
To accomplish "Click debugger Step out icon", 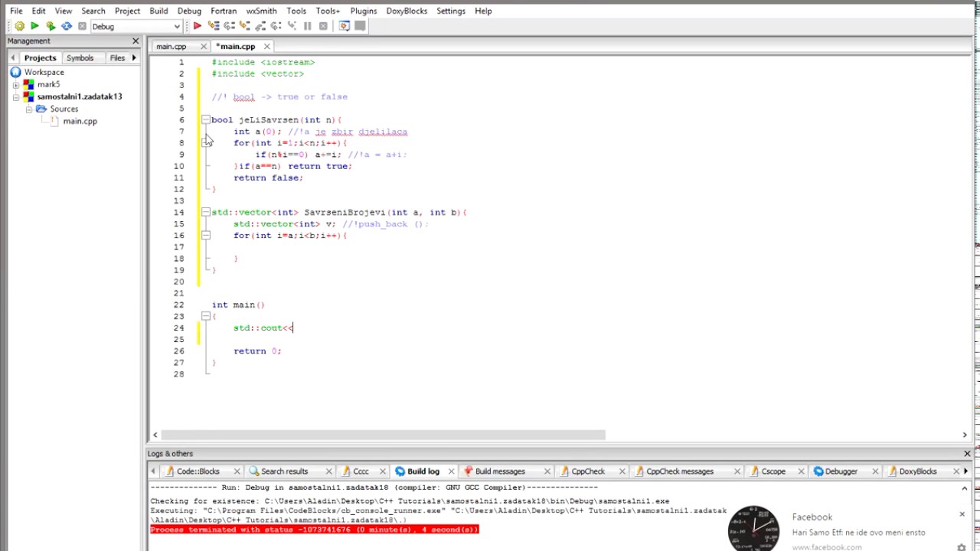I will point(260,26).
